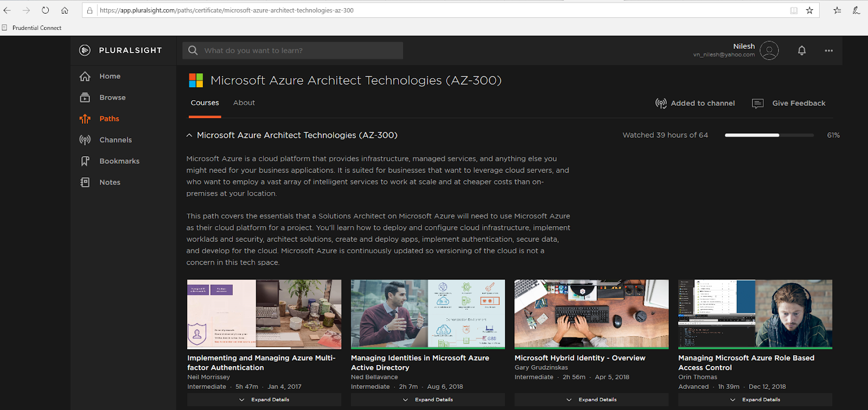Open the Hybrid Identity course thumbnail
868x410 pixels.
591,314
